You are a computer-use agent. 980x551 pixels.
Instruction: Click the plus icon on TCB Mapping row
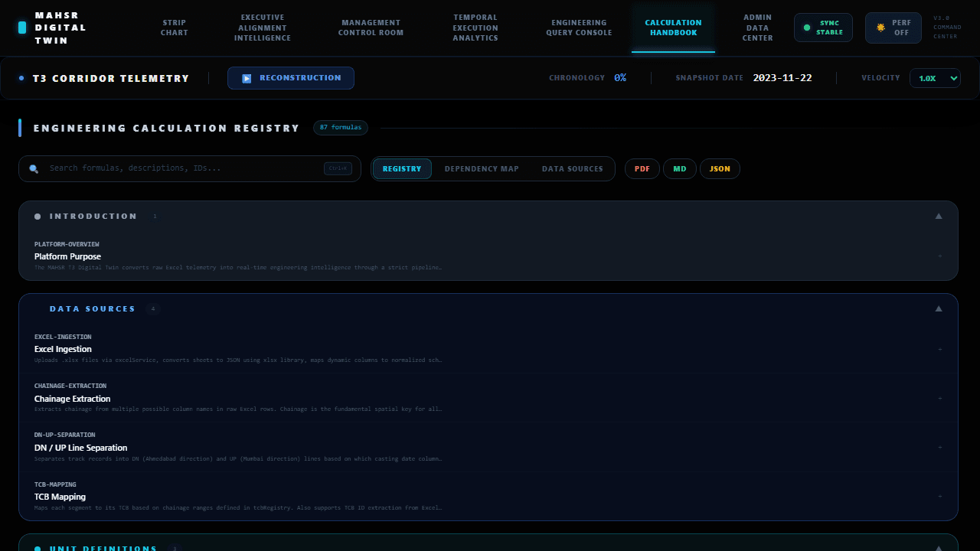click(x=940, y=497)
